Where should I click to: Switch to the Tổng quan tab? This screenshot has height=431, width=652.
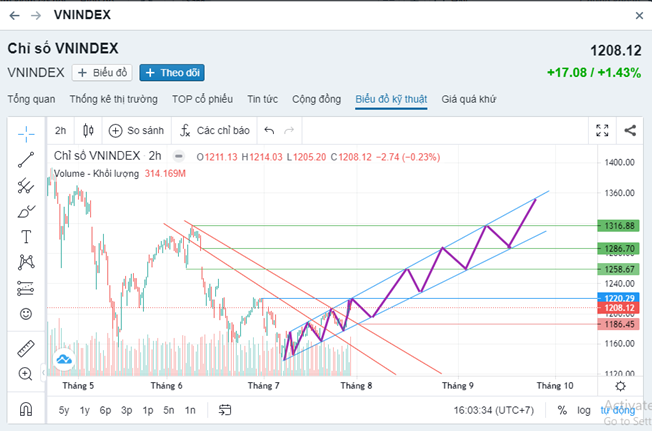31,99
